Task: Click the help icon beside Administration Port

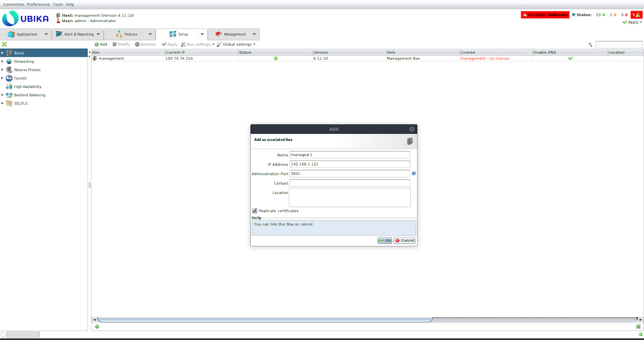Action: 414,173
